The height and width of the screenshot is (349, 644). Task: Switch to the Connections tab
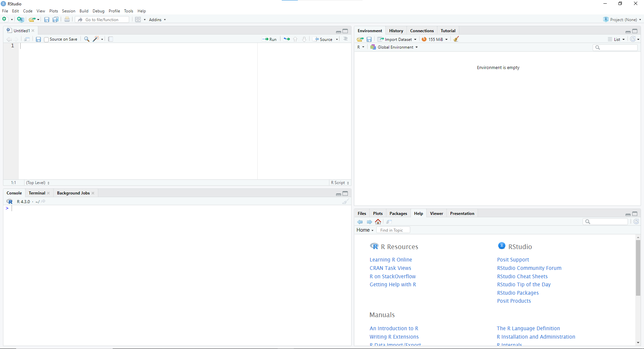422,31
